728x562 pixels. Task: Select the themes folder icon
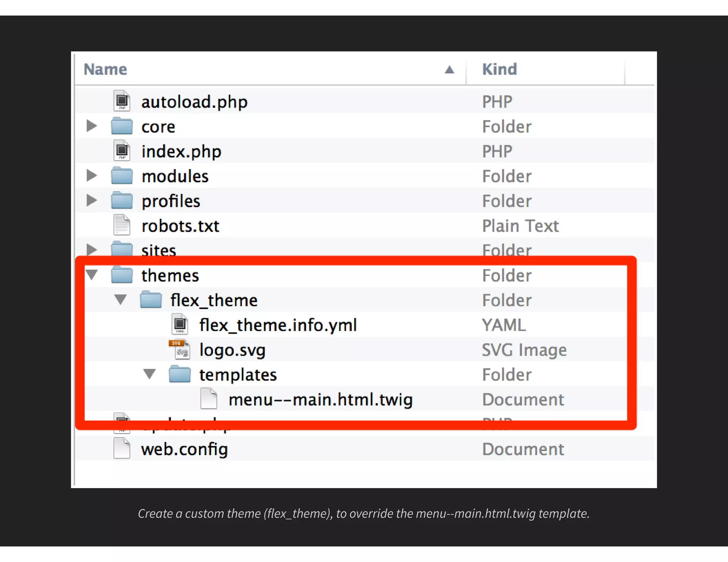[x=122, y=275]
